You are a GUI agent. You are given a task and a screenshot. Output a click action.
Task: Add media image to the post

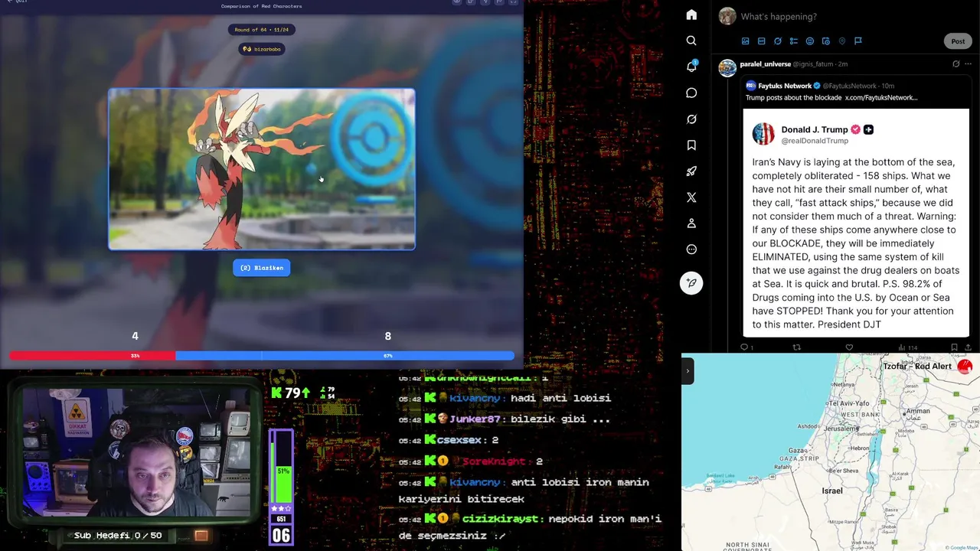click(745, 41)
